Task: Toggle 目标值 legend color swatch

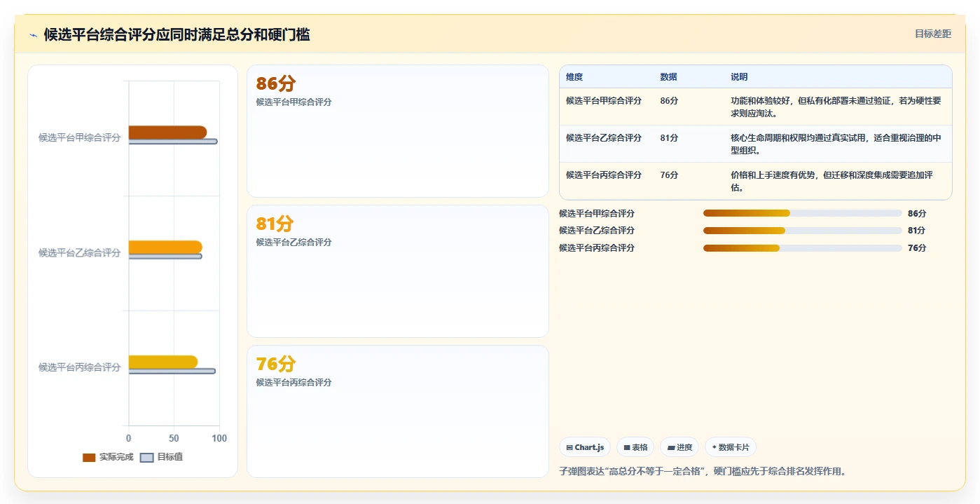Action: [x=146, y=457]
